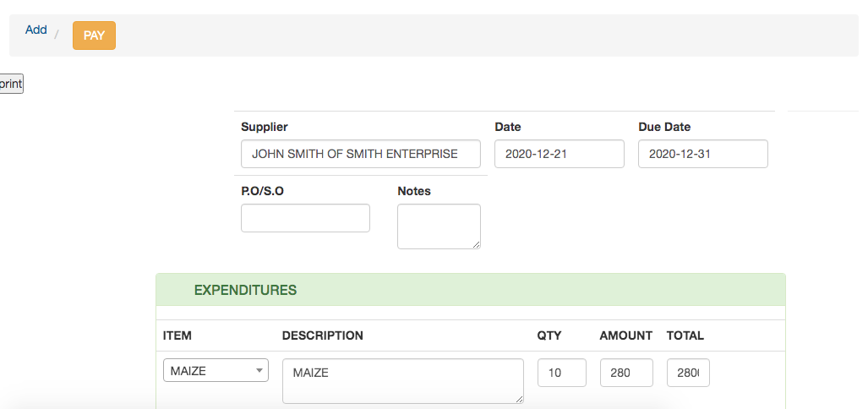Click into the empty P.O/S.O field
Image resolution: width=868 pixels, height=409 pixels.
[x=305, y=218]
